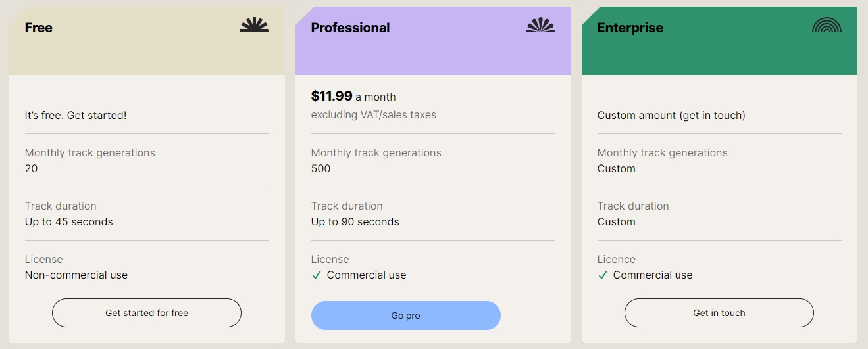
Task: Select the Free plan title
Action: point(39,28)
